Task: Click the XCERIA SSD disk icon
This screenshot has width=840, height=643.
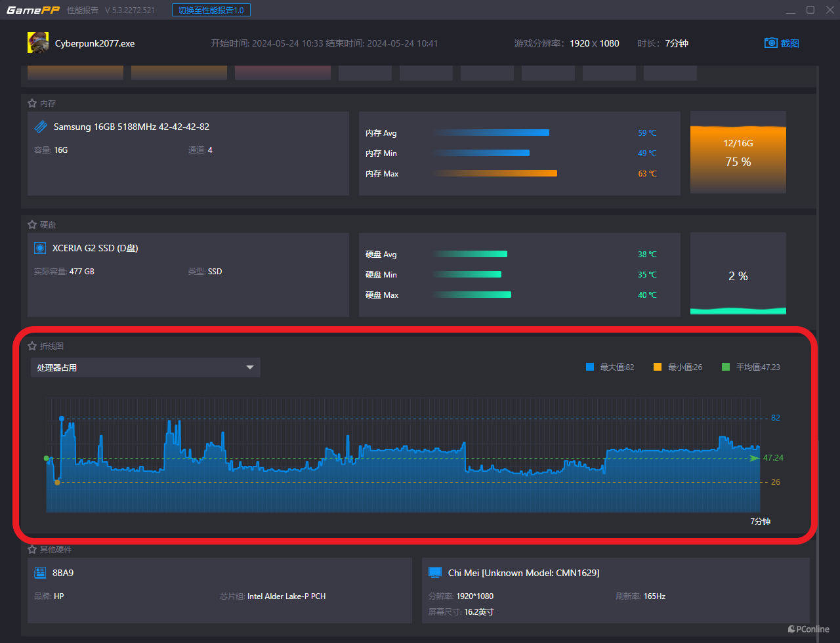Action: click(x=40, y=248)
